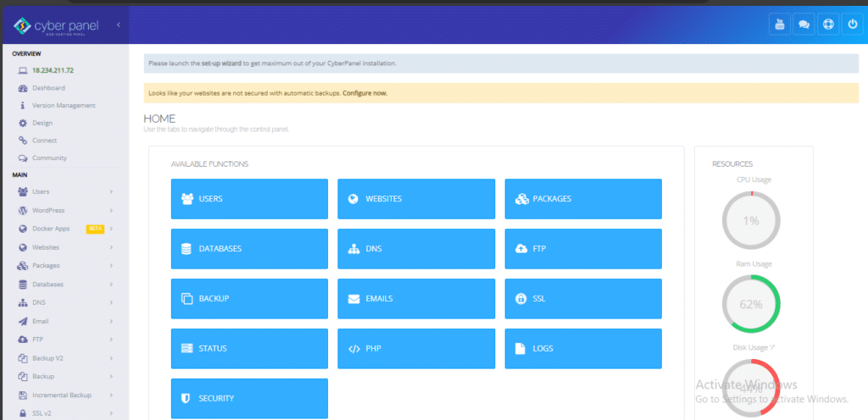Click the Databases stack icon in sidebar
The height and width of the screenshot is (420, 868).
tap(23, 284)
